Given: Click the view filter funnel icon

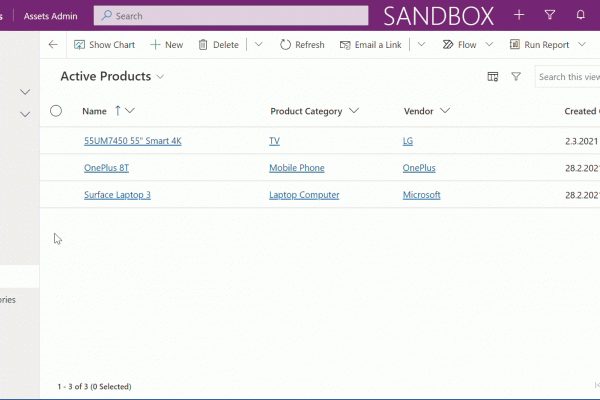Looking at the screenshot, I should (x=516, y=77).
